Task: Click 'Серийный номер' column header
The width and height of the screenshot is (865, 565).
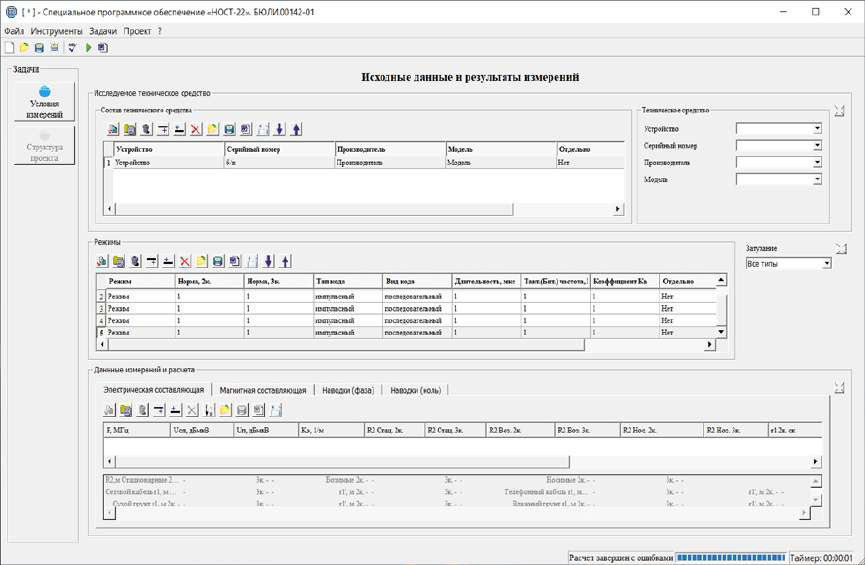Action: tap(280, 150)
